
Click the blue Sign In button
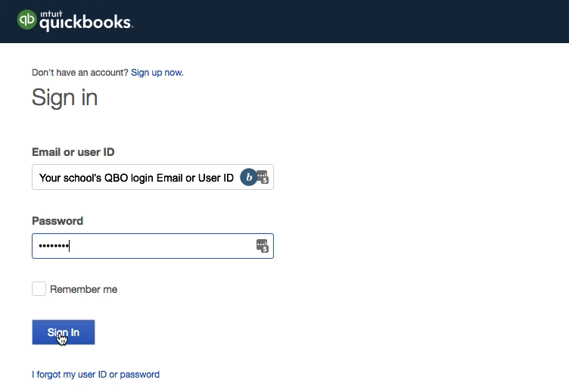(x=64, y=332)
